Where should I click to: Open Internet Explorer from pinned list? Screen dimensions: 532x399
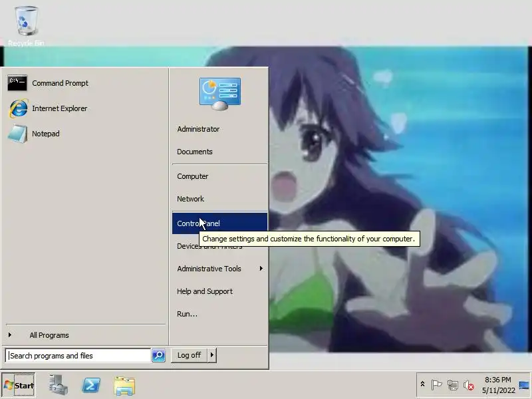47,108
